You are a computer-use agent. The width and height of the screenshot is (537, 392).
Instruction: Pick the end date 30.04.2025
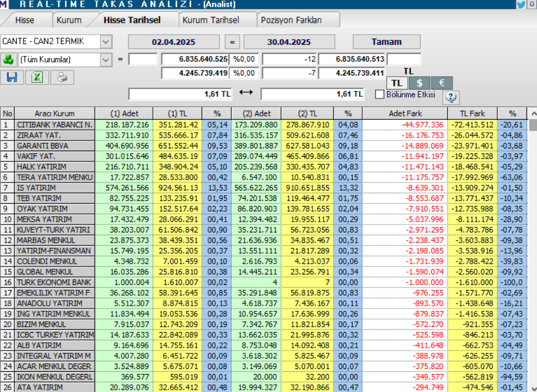[x=289, y=42]
